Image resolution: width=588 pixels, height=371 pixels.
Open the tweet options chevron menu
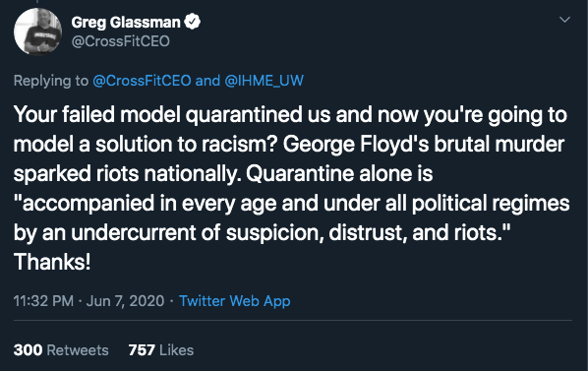coord(564,20)
